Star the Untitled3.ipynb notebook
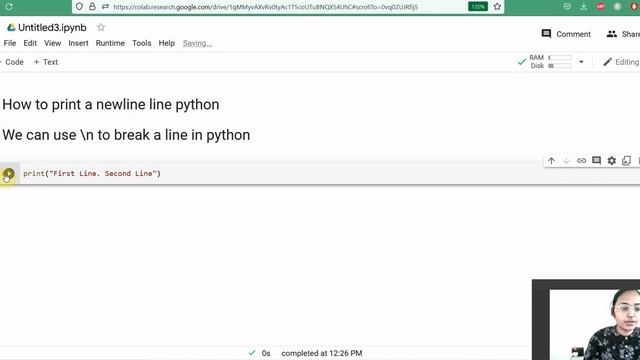Image resolution: width=640 pixels, height=360 pixels. tap(101, 27)
